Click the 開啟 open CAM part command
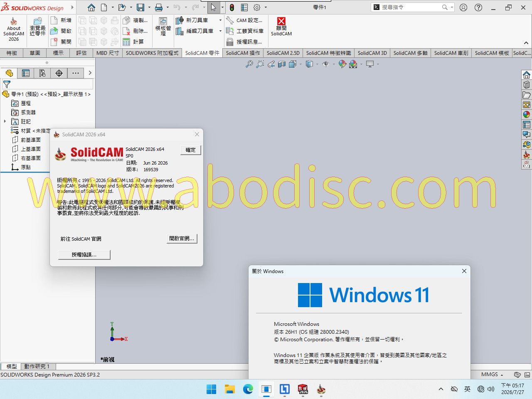This screenshot has height=399, width=532. 61,31
